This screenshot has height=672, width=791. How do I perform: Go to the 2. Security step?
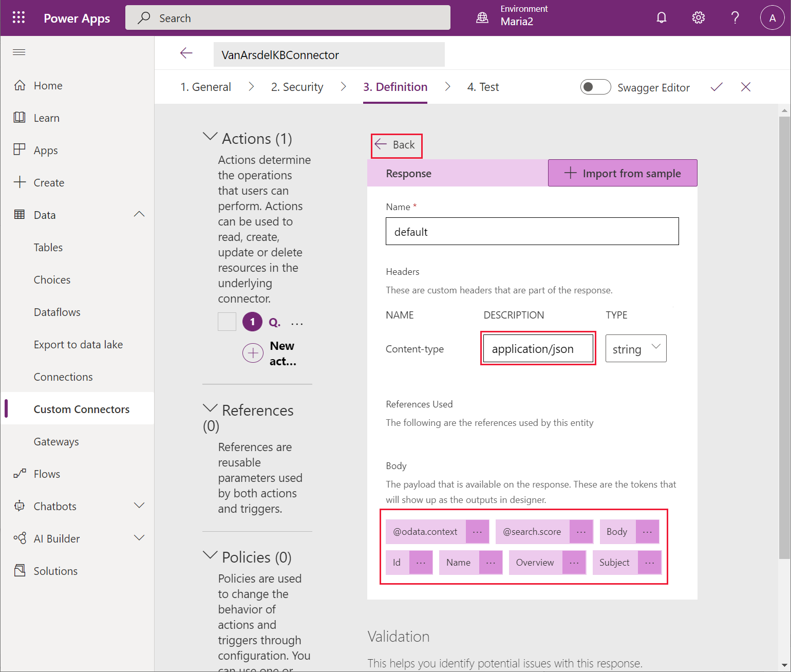coord(297,87)
